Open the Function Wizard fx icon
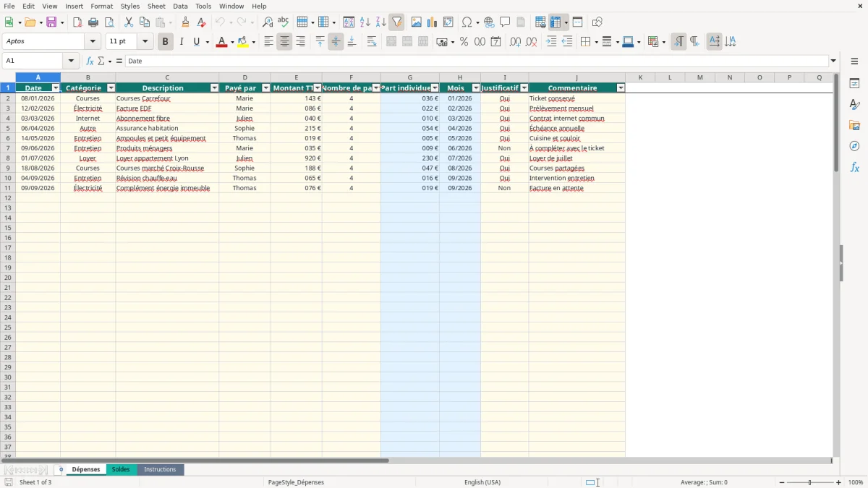Image resolution: width=868 pixels, height=488 pixels. [90, 61]
